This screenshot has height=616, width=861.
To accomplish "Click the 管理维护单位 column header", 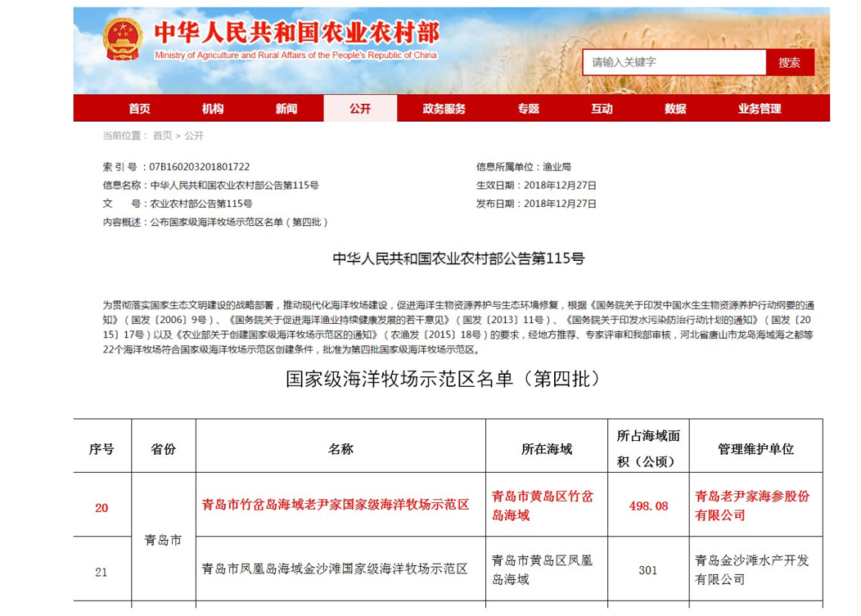I will [x=756, y=449].
